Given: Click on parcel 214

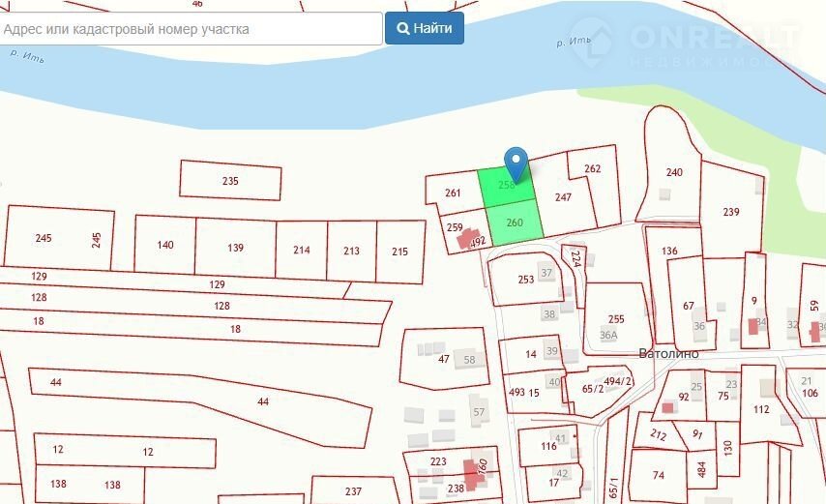Looking at the screenshot, I should [302, 251].
